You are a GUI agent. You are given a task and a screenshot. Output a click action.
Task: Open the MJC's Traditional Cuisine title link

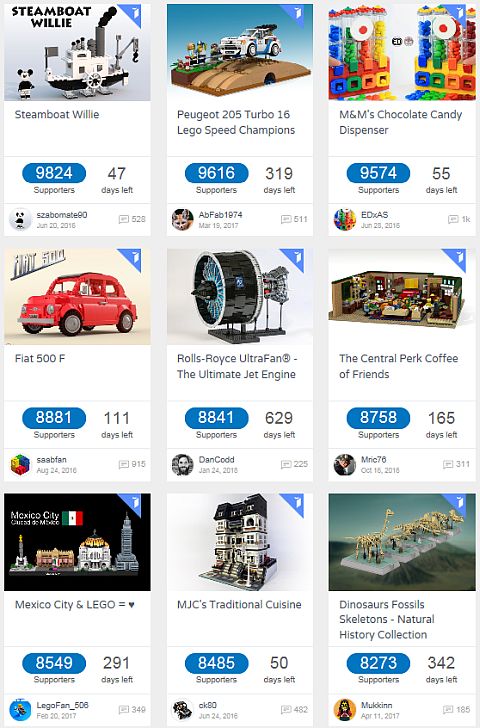(239, 604)
